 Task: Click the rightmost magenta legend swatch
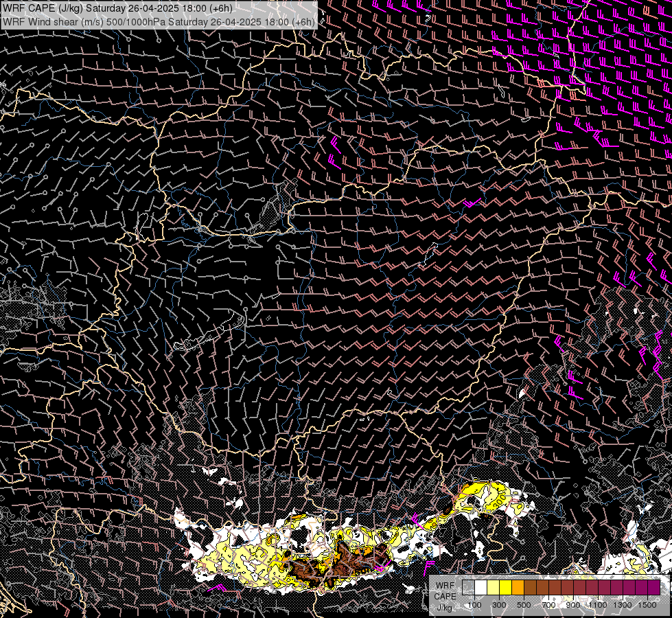tap(654, 587)
